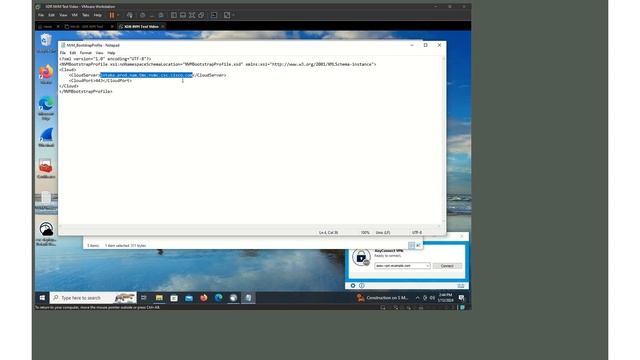640x360 pixels.
Task: Click the highlighted CloudServer hostname text
Action: point(146,75)
